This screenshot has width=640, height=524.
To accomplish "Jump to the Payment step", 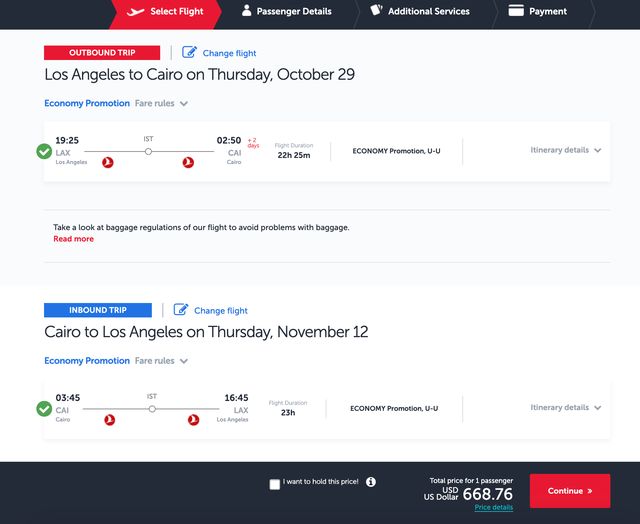I will (x=539, y=12).
